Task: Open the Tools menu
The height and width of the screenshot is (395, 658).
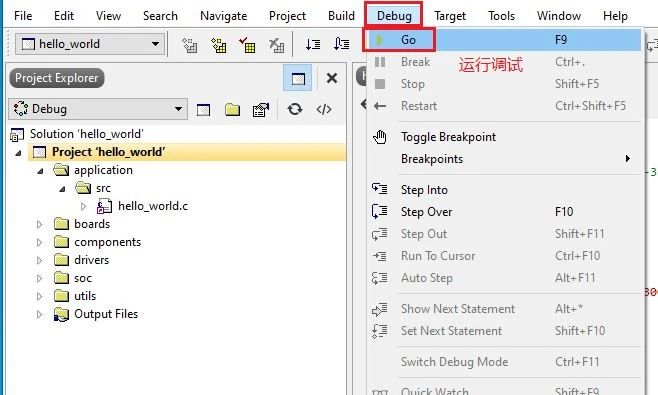Action: pyautogui.click(x=501, y=16)
